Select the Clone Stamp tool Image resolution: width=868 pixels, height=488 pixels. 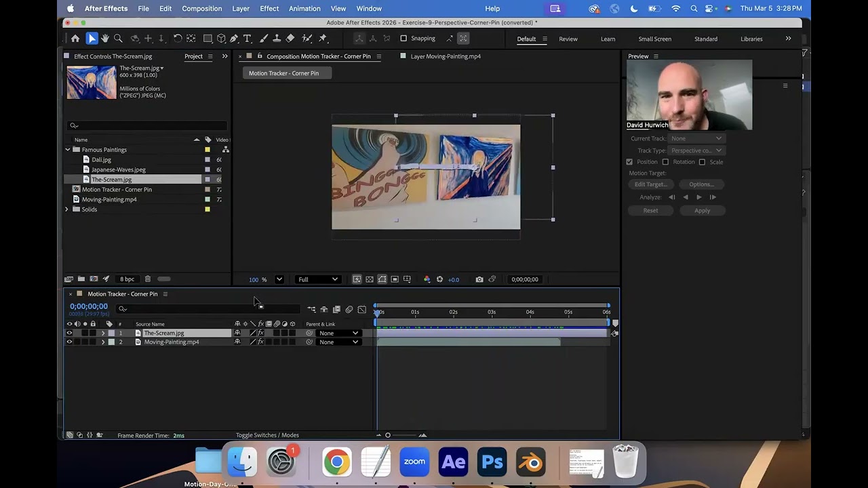[x=277, y=39]
